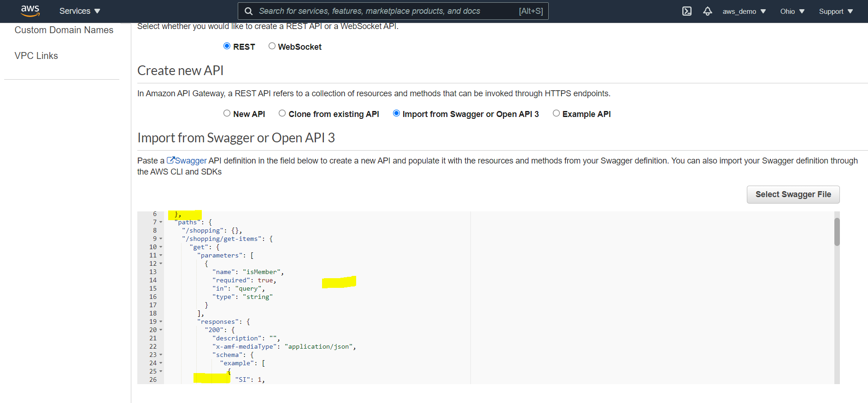Click the "parameters" key on line 11

pyautogui.click(x=220, y=255)
